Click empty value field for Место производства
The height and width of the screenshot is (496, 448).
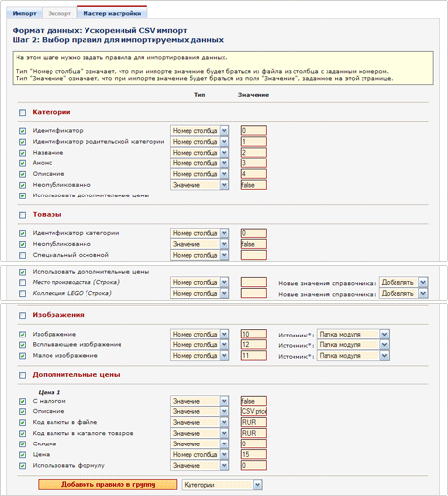[x=254, y=282]
